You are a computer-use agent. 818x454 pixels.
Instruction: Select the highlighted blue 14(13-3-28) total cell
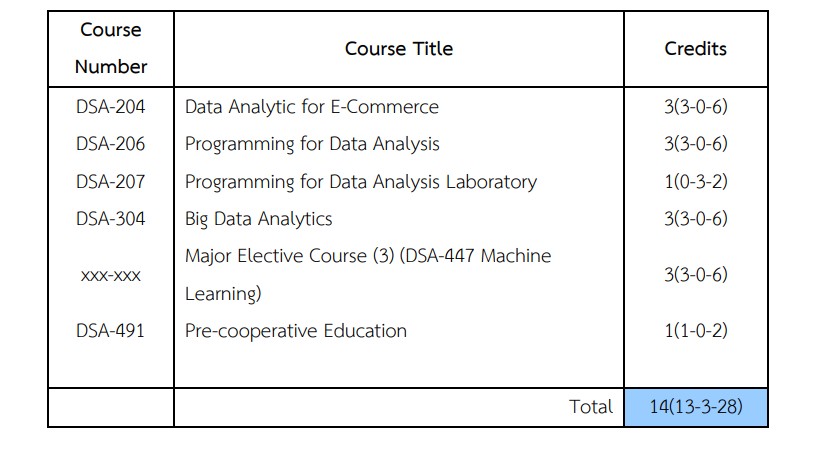tap(695, 407)
